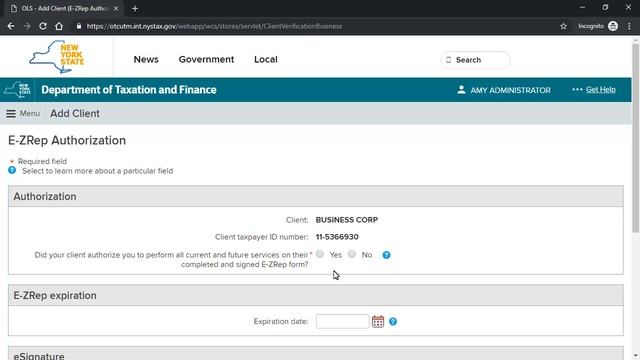Click AMY ADMINISTRATOR account name
The width and height of the screenshot is (640, 360).
click(x=511, y=90)
